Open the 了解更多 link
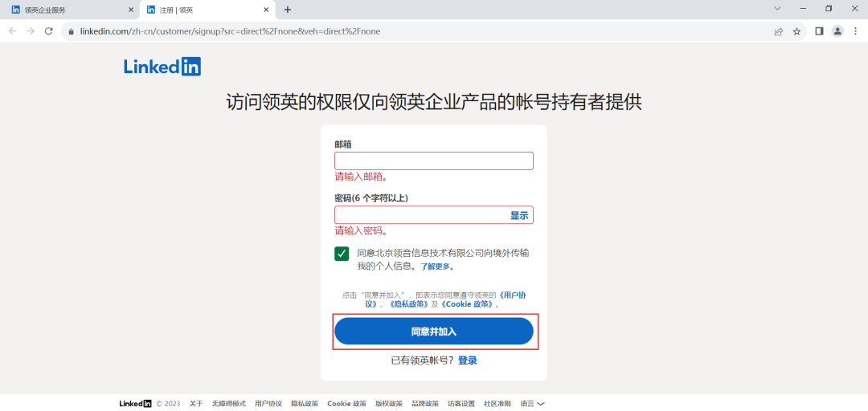Screen dimensions: 868x411 436,266
